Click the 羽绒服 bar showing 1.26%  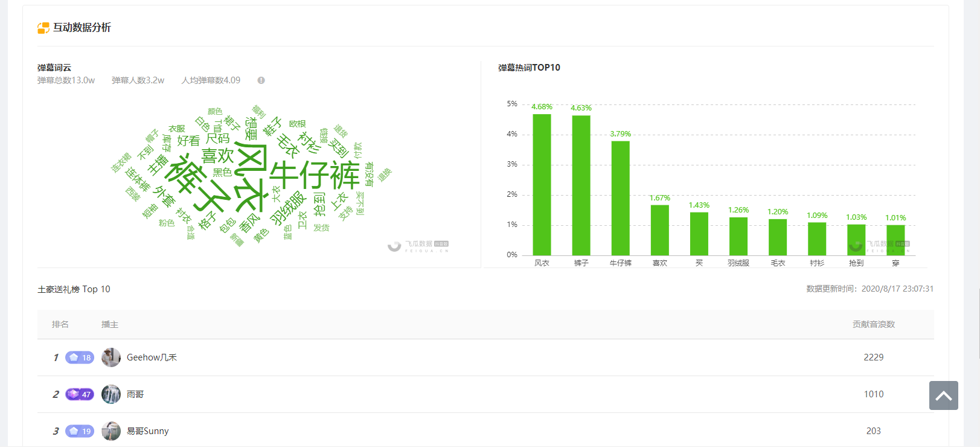738,236
